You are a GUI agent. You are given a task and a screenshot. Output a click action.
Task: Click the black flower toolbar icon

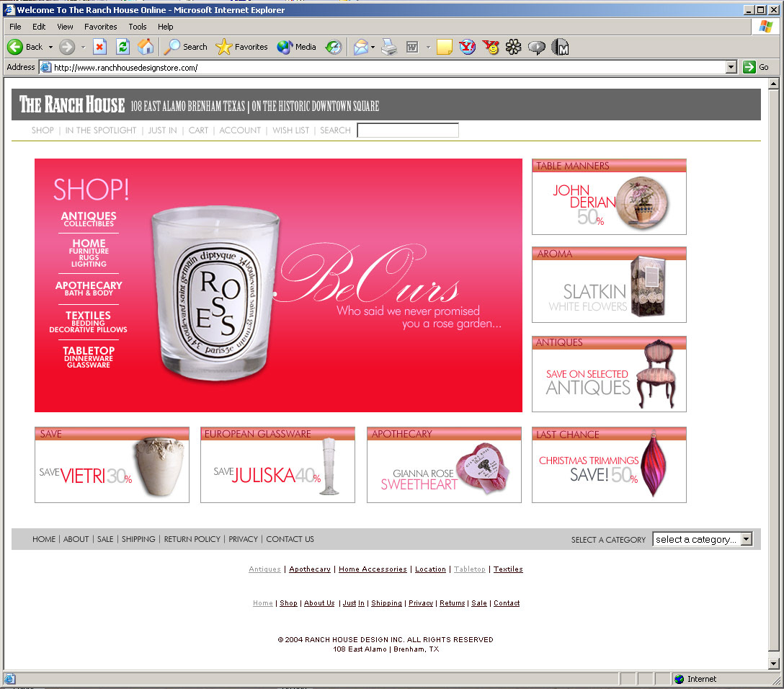[x=513, y=47]
